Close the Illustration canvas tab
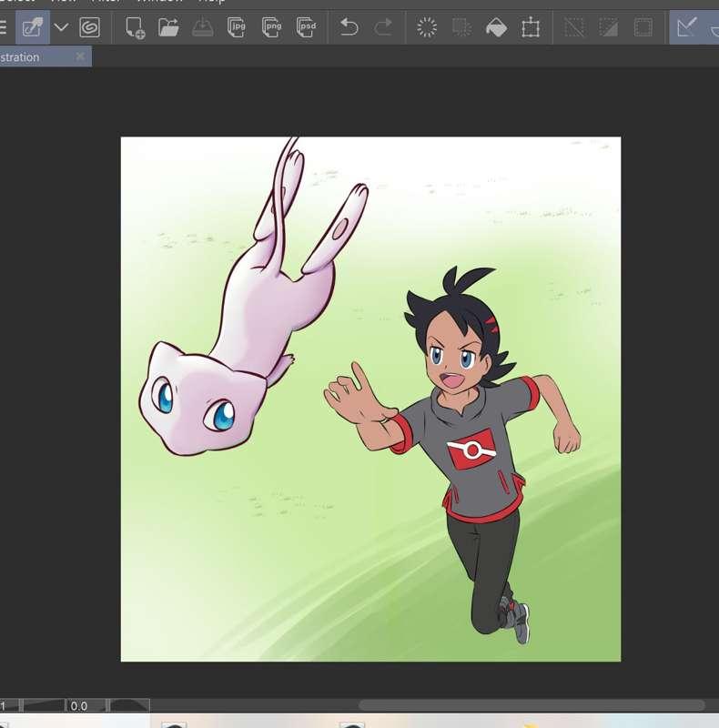This screenshot has width=719, height=728. pos(80,56)
